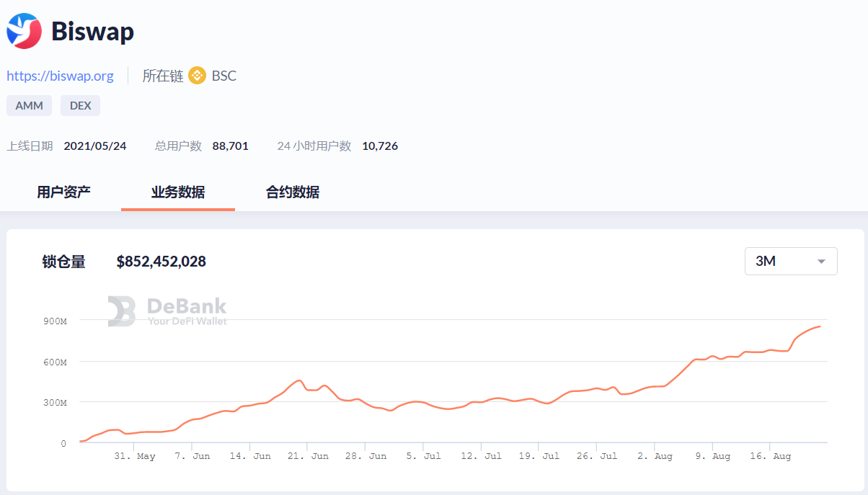Click the 12. Jul axis date

481,456
